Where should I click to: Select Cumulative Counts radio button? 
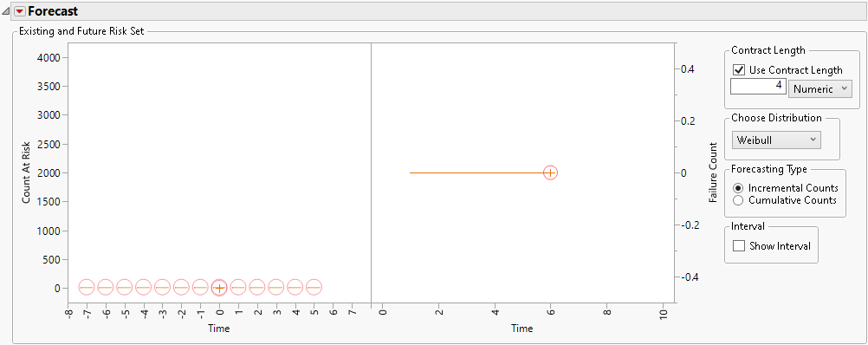tap(737, 200)
